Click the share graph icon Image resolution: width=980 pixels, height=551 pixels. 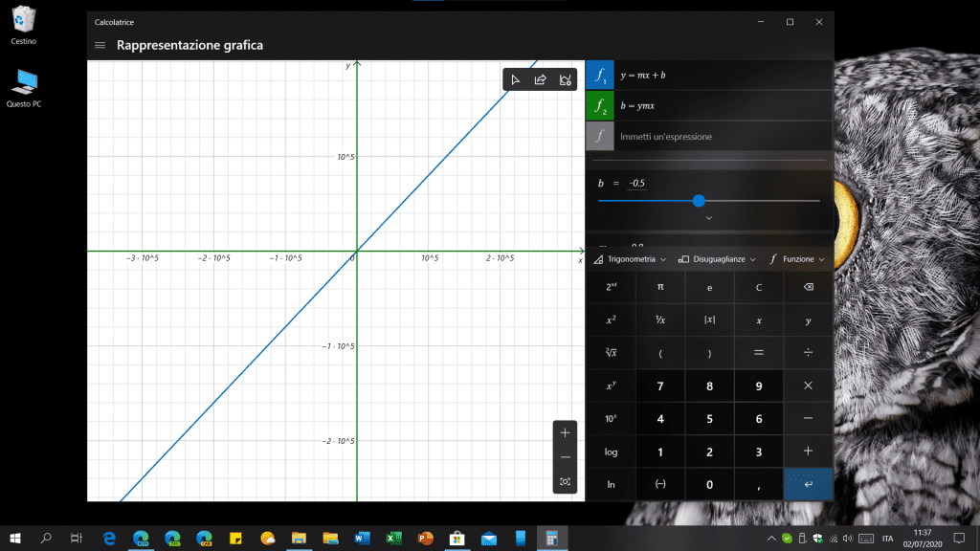pos(541,79)
